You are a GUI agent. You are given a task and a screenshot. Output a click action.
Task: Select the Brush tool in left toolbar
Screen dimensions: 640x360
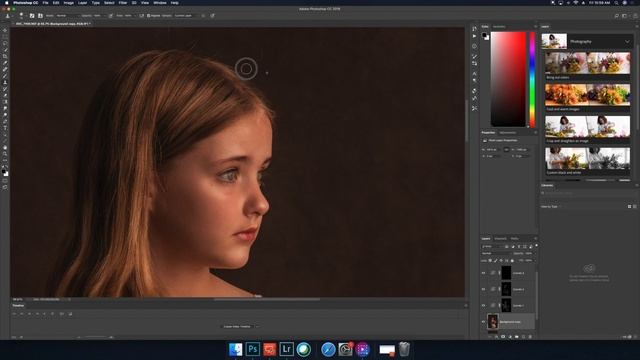point(5,76)
